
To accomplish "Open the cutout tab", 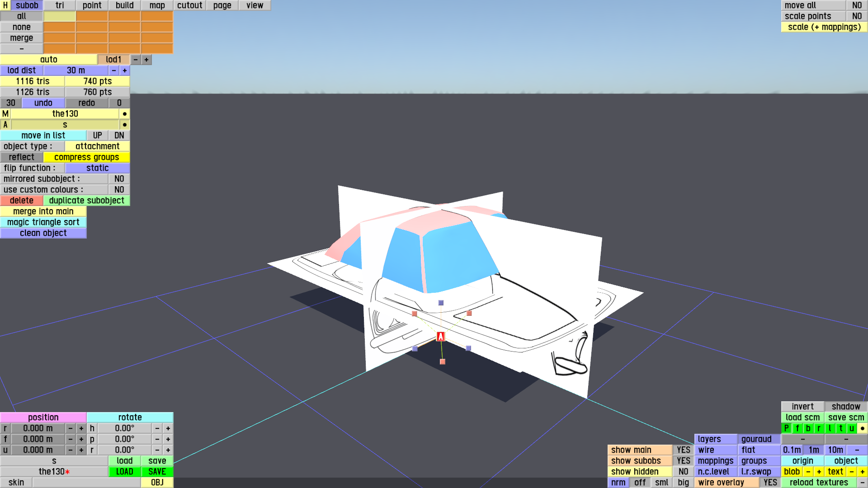I will coord(189,5).
